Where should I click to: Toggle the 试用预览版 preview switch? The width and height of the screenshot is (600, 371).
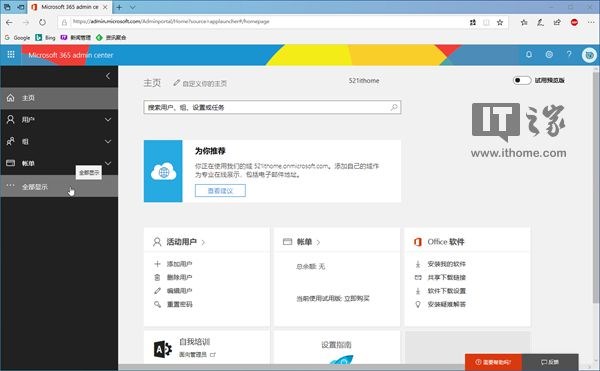[522, 80]
